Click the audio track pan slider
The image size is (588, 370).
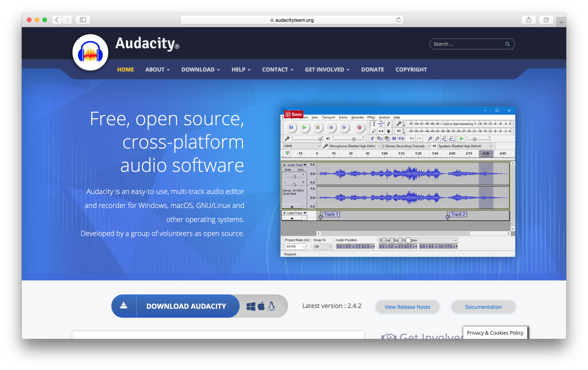coord(294,184)
